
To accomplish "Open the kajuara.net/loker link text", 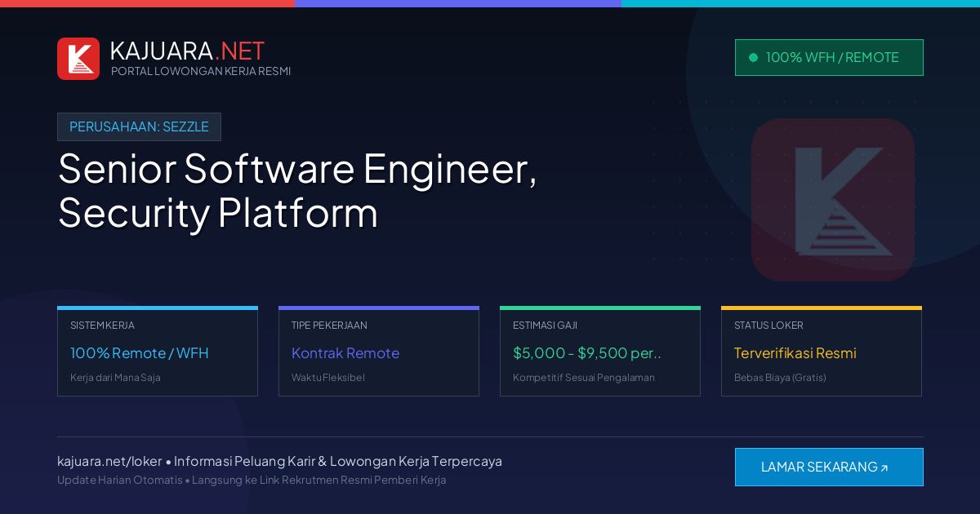I will [109, 461].
